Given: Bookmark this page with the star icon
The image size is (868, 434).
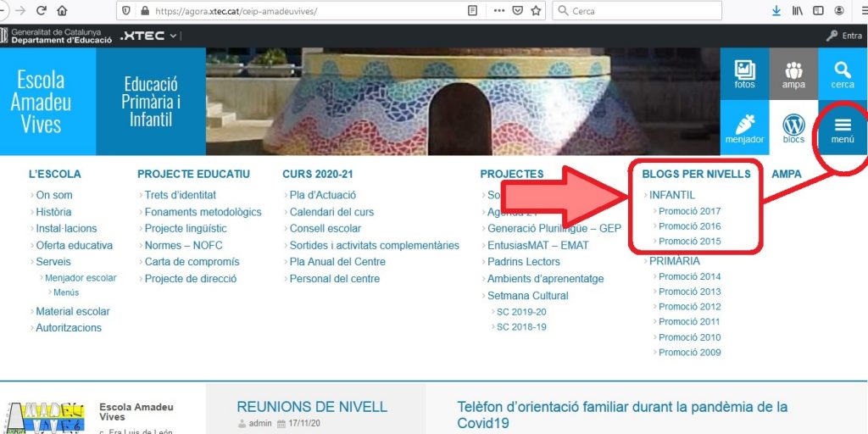Looking at the screenshot, I should coord(537,11).
